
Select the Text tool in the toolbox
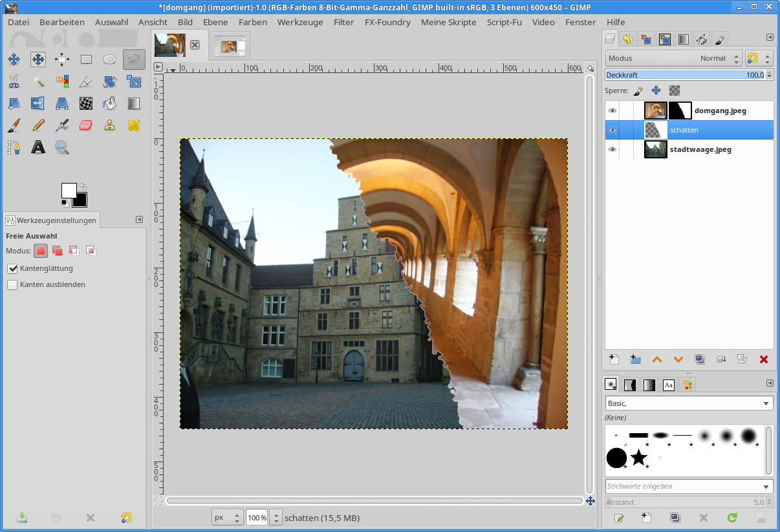coord(38,147)
